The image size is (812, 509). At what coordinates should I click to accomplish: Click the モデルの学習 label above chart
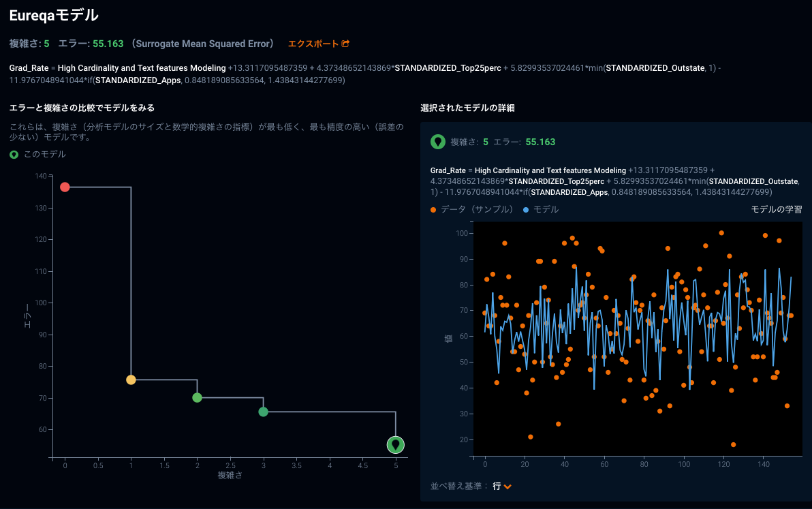click(x=776, y=209)
